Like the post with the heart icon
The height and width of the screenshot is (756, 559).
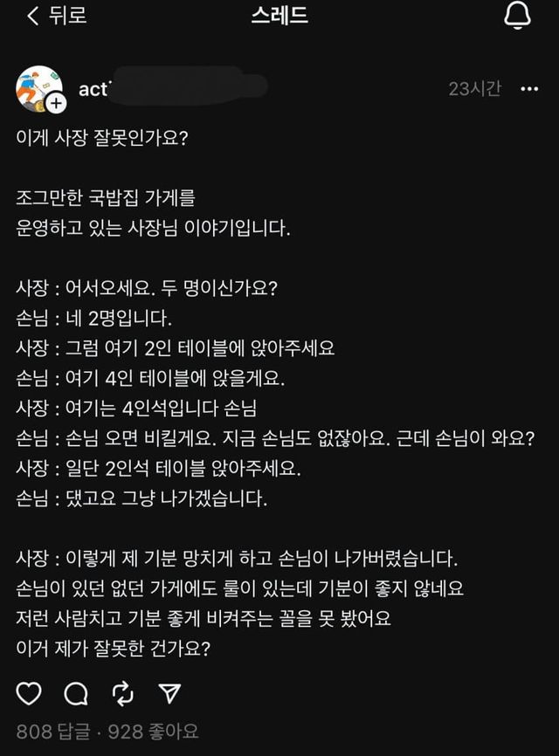pos(30,692)
